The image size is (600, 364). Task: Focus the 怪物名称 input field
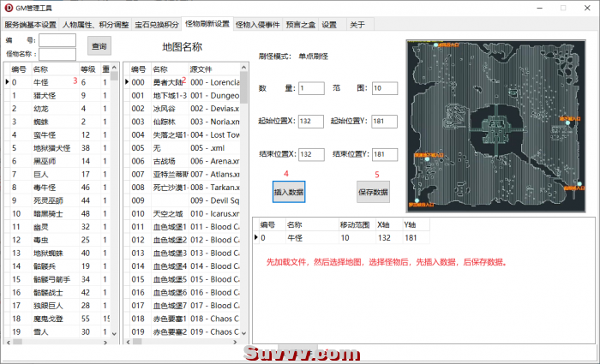click(57, 54)
